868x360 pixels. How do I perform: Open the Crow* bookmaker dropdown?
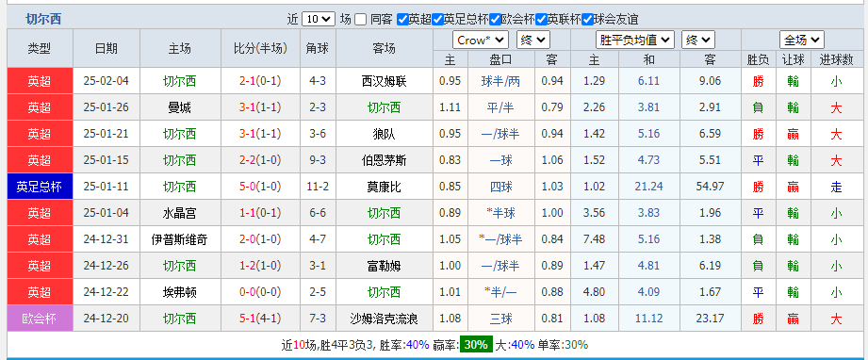(481, 40)
